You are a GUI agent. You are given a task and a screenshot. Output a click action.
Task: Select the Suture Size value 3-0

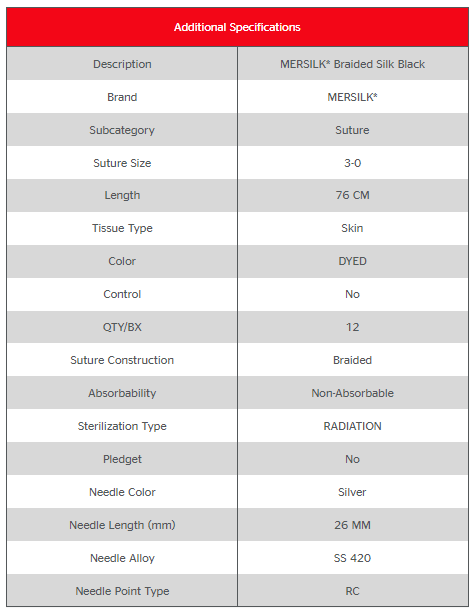(x=352, y=163)
